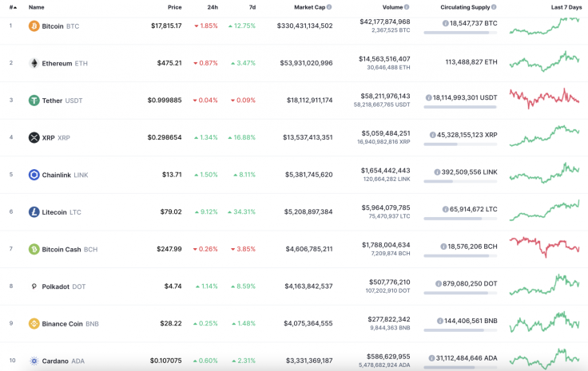Click Bitcoin 24h change 1.85%
The width and height of the screenshot is (588, 371).
coord(206,26)
